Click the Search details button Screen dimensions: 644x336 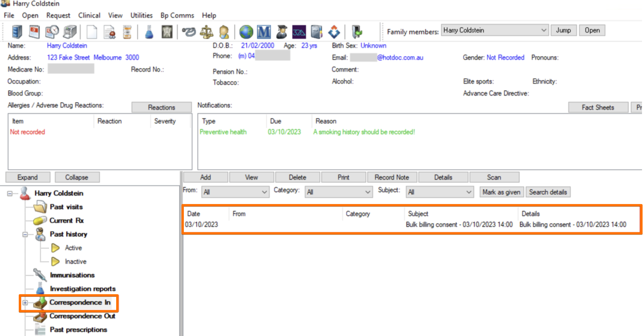pyautogui.click(x=548, y=192)
